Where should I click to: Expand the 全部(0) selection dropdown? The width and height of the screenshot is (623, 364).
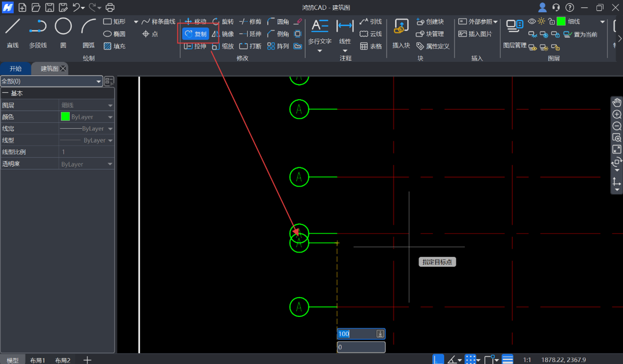[x=98, y=81]
